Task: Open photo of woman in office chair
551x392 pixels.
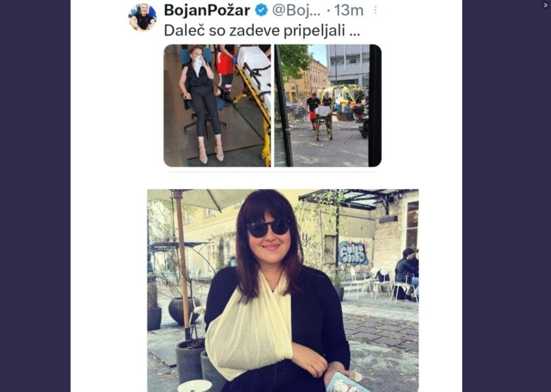Action: (217, 105)
